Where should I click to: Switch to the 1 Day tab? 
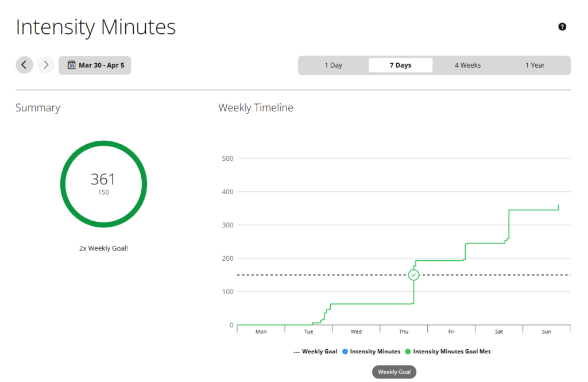click(x=333, y=65)
